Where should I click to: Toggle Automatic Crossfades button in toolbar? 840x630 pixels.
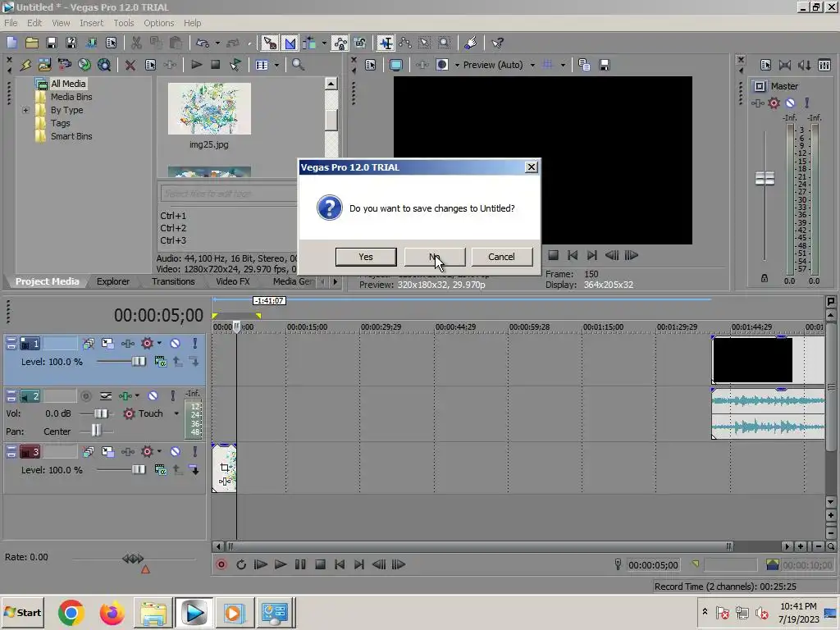tap(290, 43)
